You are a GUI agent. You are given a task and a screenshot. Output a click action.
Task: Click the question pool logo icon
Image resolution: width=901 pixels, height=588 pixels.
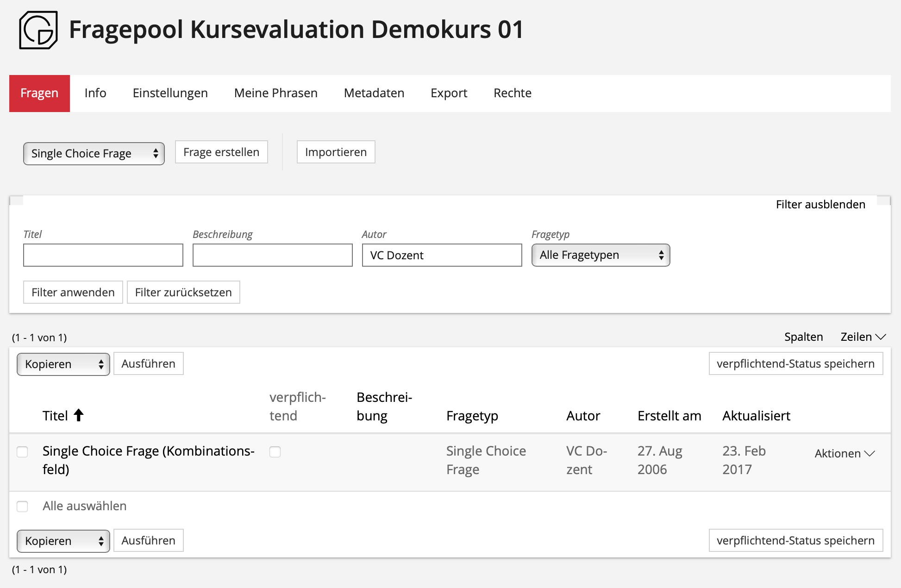38,30
